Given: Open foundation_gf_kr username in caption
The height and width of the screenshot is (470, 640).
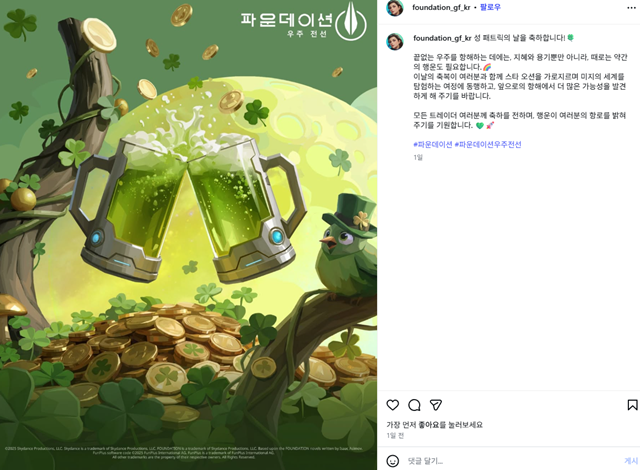Looking at the screenshot, I should (x=442, y=38).
